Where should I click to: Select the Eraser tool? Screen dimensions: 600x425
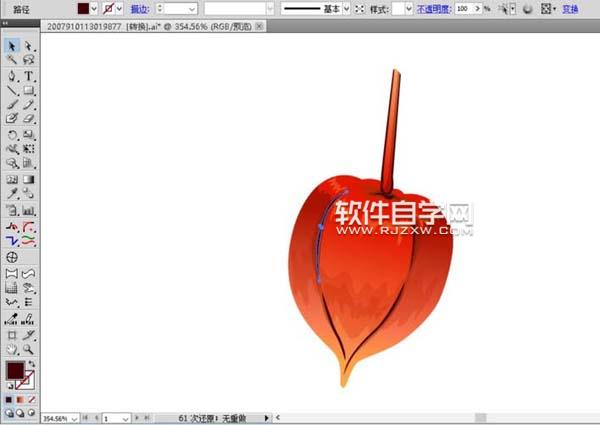point(28,118)
